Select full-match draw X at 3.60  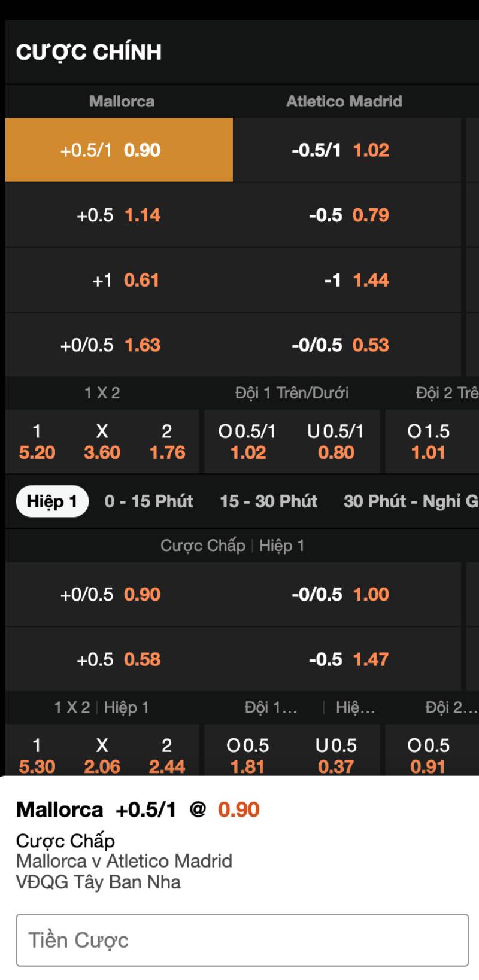(102, 442)
